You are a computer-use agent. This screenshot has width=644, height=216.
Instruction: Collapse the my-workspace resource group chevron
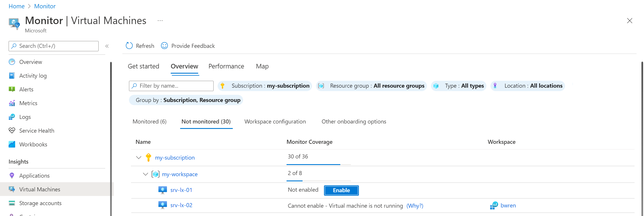point(146,174)
